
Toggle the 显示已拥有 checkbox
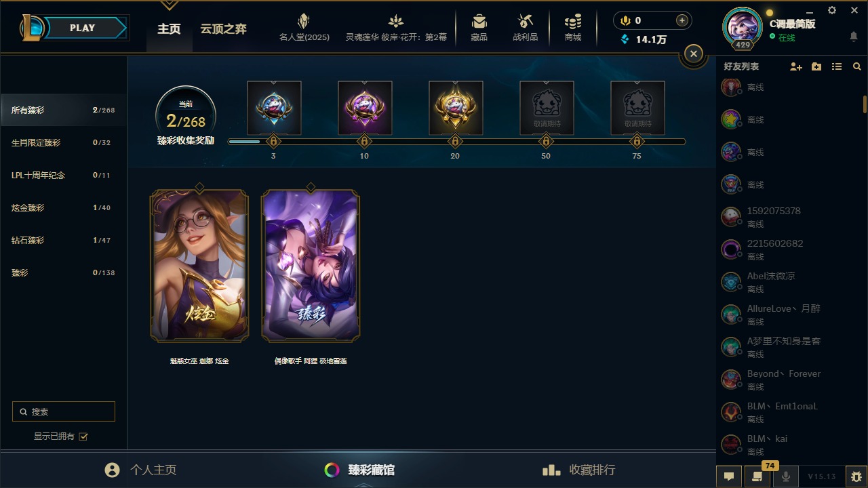(83, 436)
